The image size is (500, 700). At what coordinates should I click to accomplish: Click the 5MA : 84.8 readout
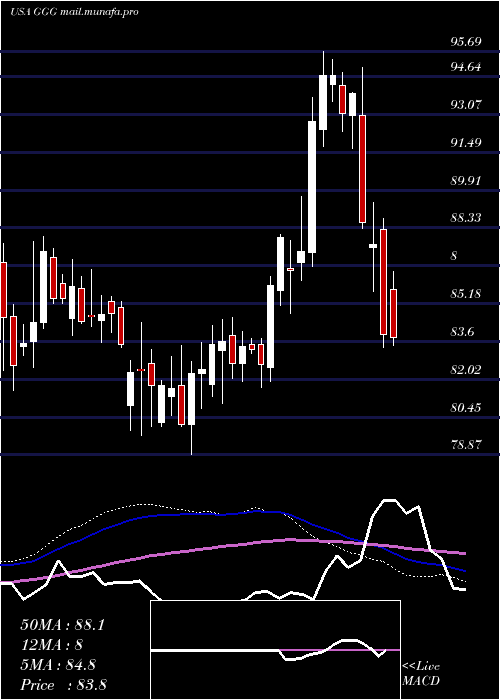pos(58,665)
